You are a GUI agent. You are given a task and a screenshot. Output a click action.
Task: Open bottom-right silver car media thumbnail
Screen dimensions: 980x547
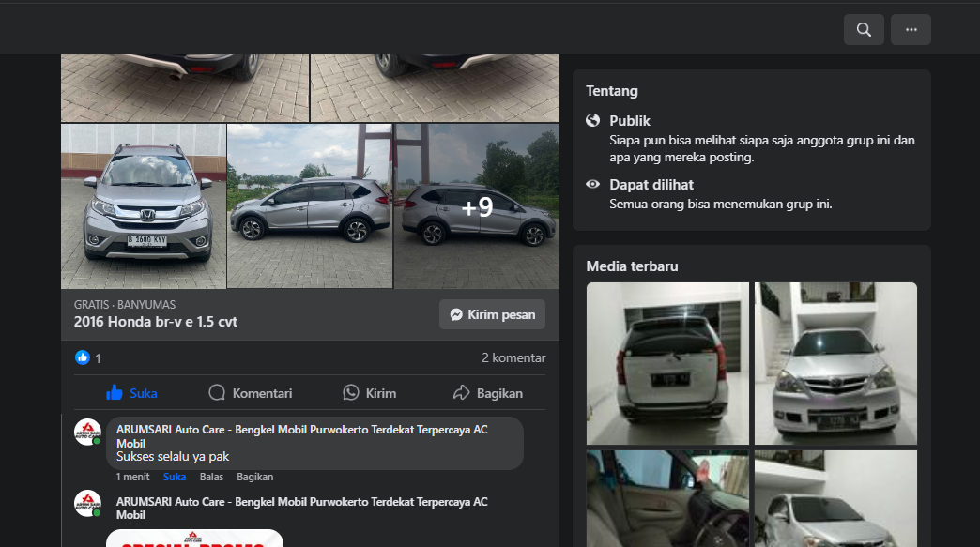tap(835, 499)
